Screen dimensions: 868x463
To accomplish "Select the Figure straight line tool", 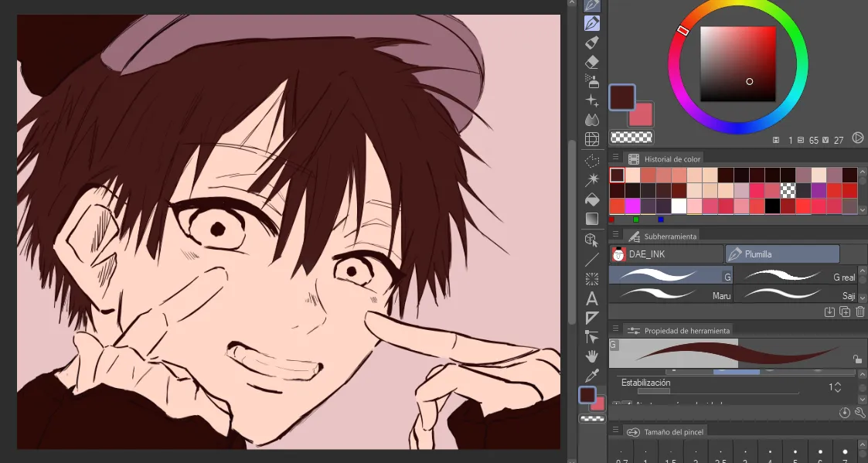I will [592, 259].
